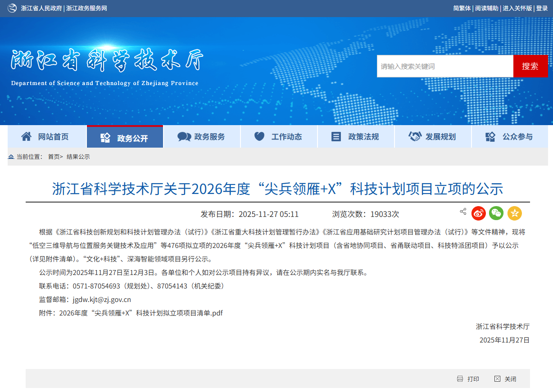This screenshot has width=553, height=392.
Task: Share article to Weibo
Action: tap(479, 213)
